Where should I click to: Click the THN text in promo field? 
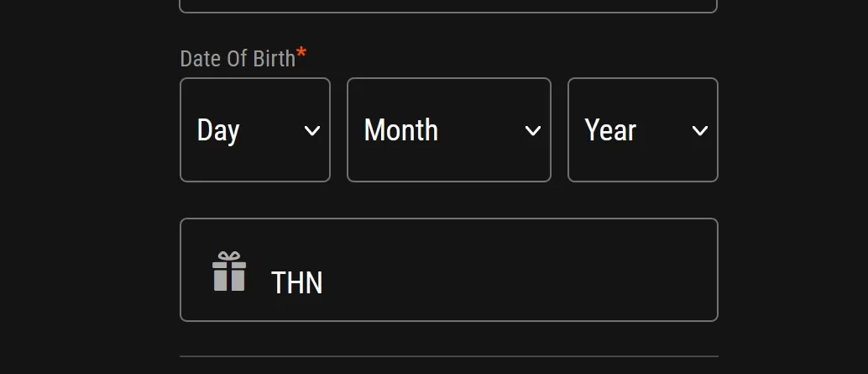click(296, 283)
